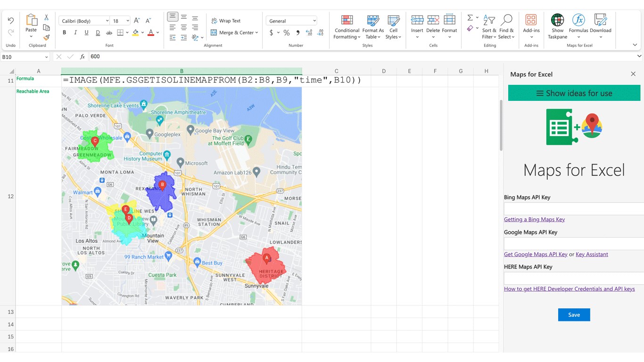Click the Google Maps API Key input field
The image size is (644, 362).
coord(574,244)
